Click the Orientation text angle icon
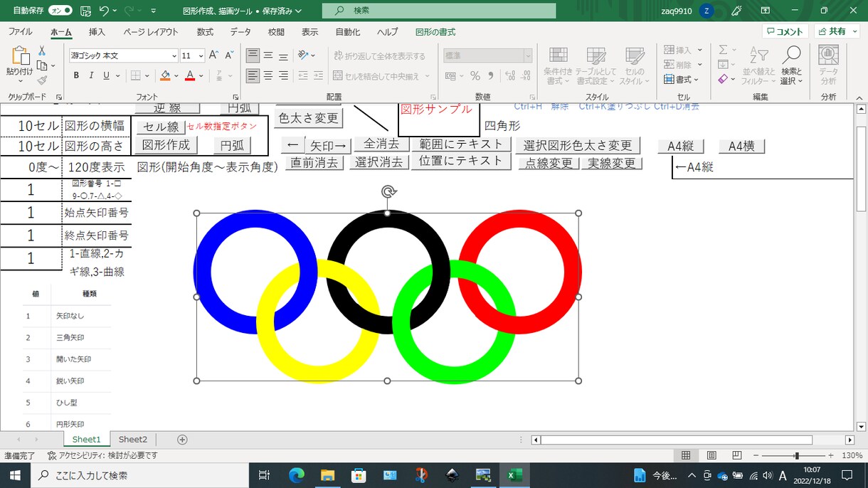The height and width of the screenshot is (488, 868). pyautogui.click(x=304, y=55)
